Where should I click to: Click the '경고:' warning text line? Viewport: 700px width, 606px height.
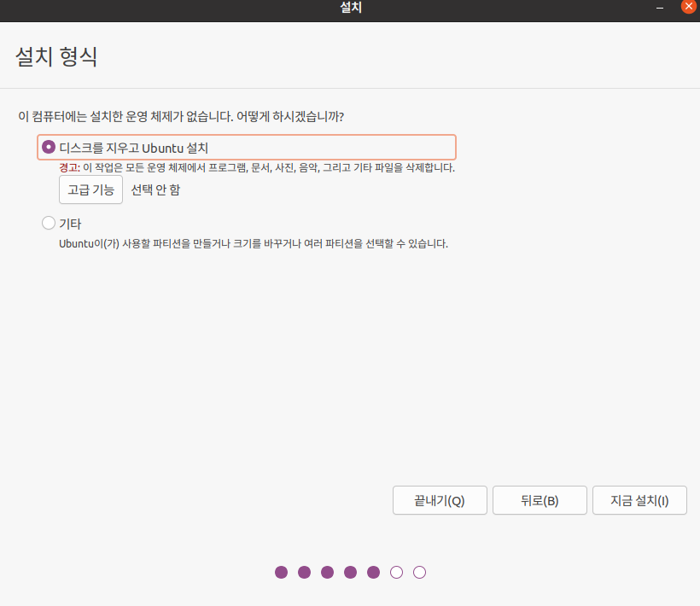coord(257,168)
